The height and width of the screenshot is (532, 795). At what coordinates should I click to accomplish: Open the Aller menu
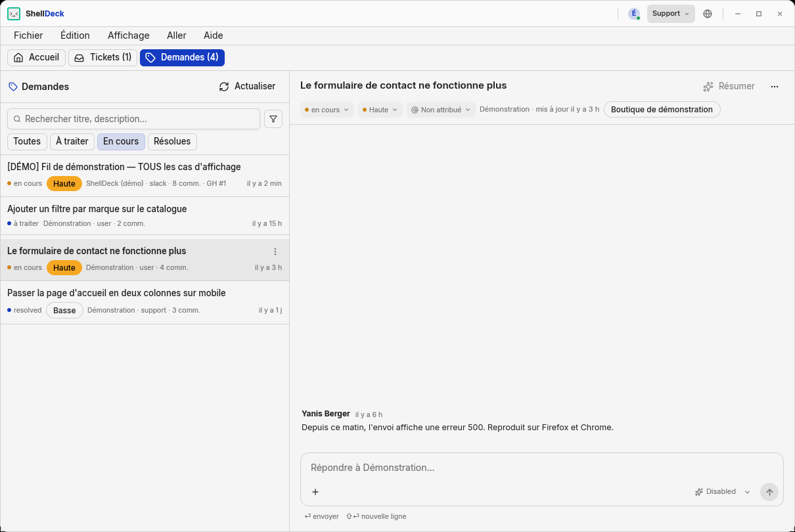click(177, 35)
